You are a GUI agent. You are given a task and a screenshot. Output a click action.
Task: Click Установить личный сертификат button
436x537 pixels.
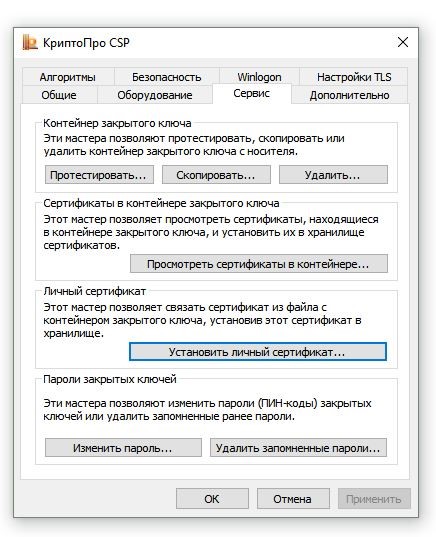[258, 352]
